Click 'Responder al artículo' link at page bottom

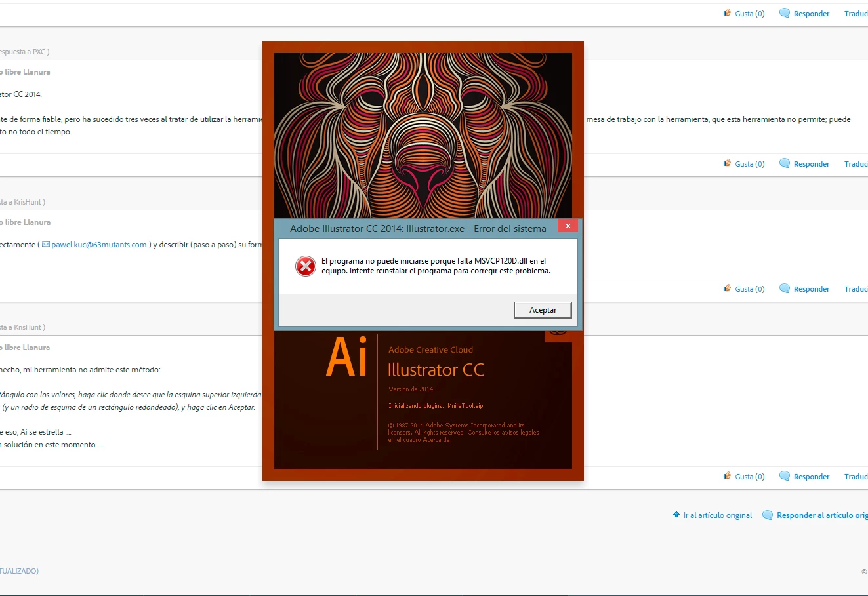coord(822,515)
